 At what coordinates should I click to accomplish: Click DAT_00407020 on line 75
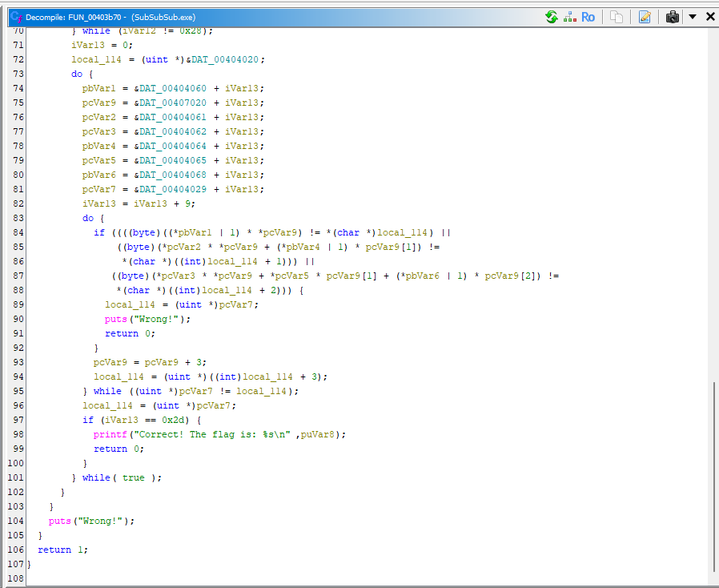point(173,103)
